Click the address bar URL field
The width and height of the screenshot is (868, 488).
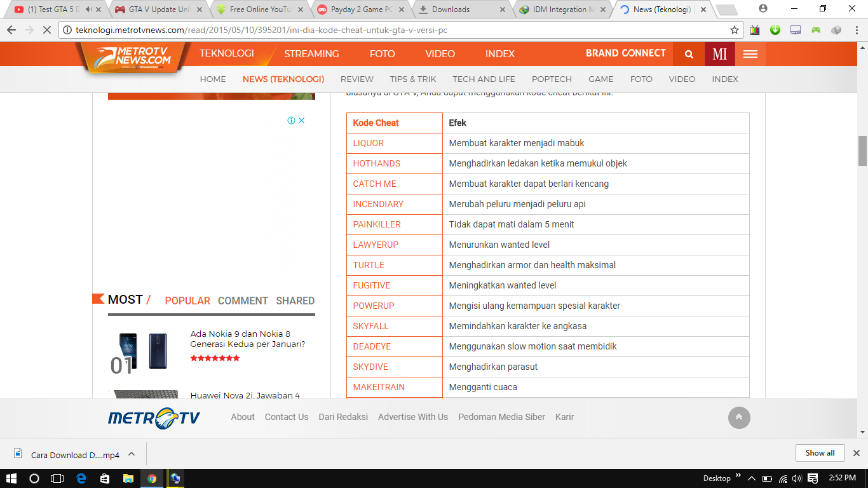point(394,30)
